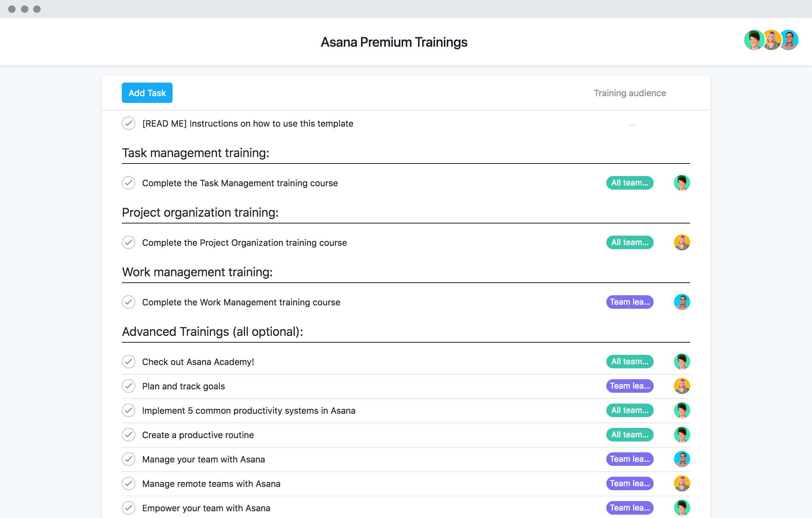
Task: Open Team lea tag for Manage remote teams
Action: (x=630, y=483)
